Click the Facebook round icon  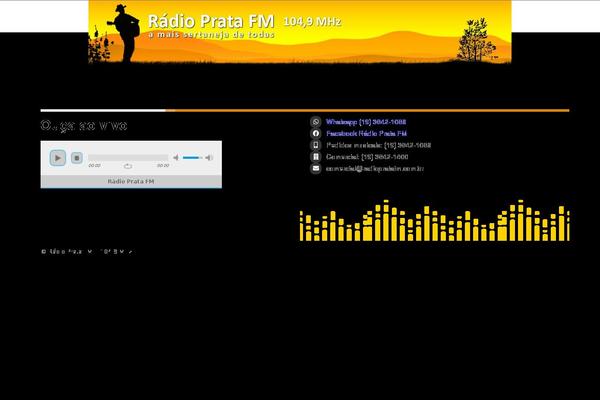(316, 133)
